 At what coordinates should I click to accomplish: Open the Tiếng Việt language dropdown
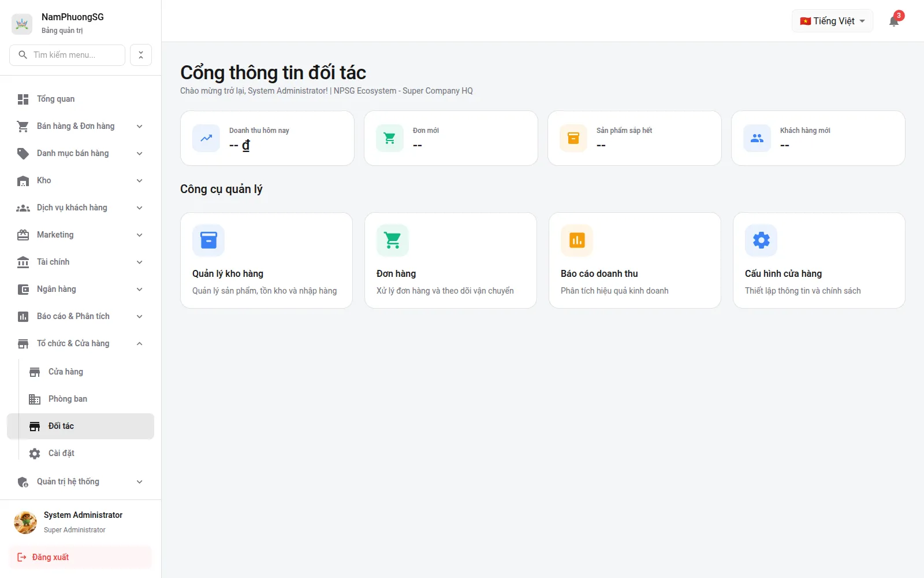(x=832, y=21)
